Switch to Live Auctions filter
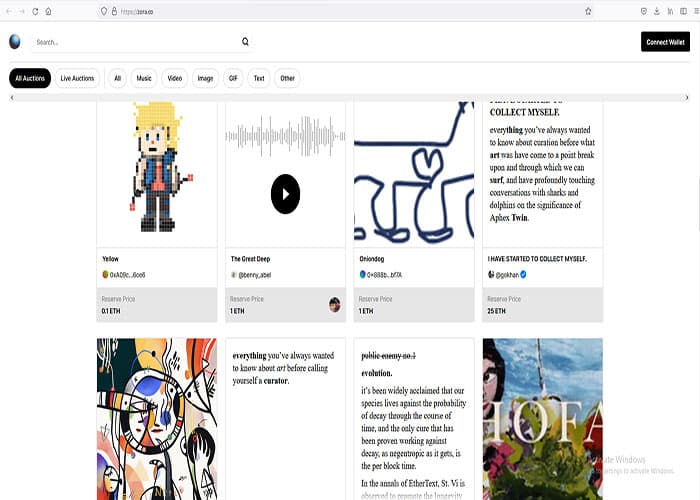 click(x=77, y=78)
